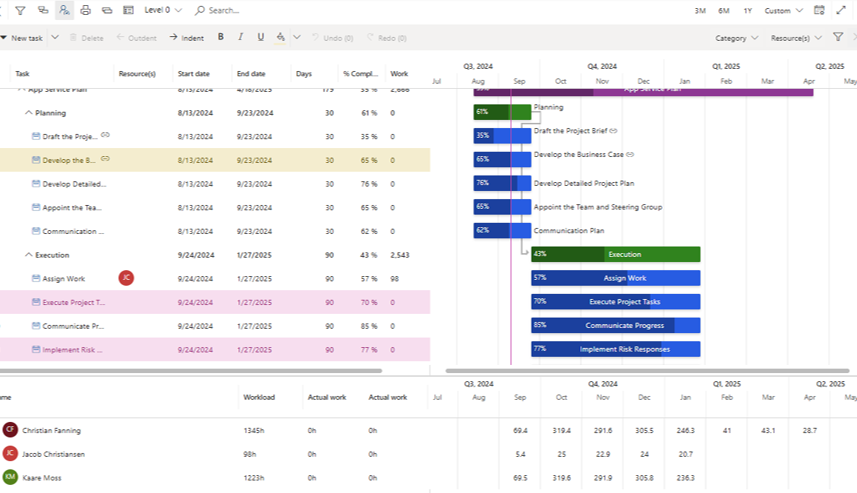Click Jacob Christiansen avatar on Assign Work row
The height and width of the screenshot is (493, 857).
(x=126, y=278)
